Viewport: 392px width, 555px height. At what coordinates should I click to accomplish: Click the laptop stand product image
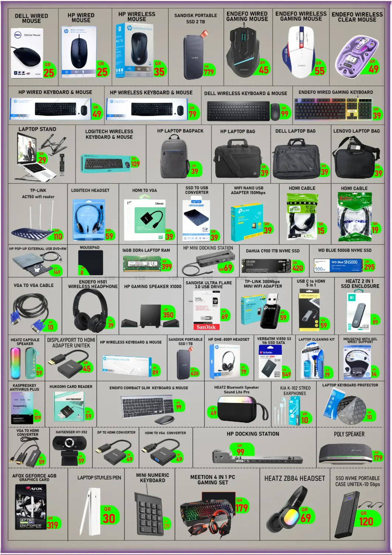pyautogui.click(x=41, y=157)
